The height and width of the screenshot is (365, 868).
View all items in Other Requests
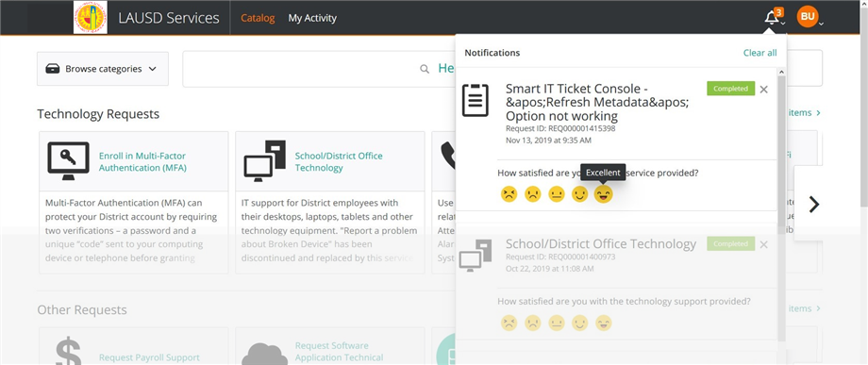[x=805, y=308]
